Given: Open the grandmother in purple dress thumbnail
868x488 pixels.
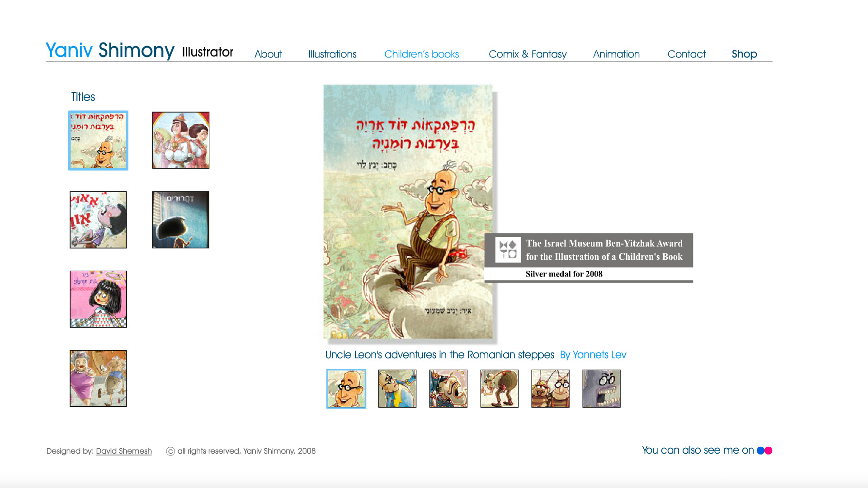Looking at the screenshot, I should point(98,379).
